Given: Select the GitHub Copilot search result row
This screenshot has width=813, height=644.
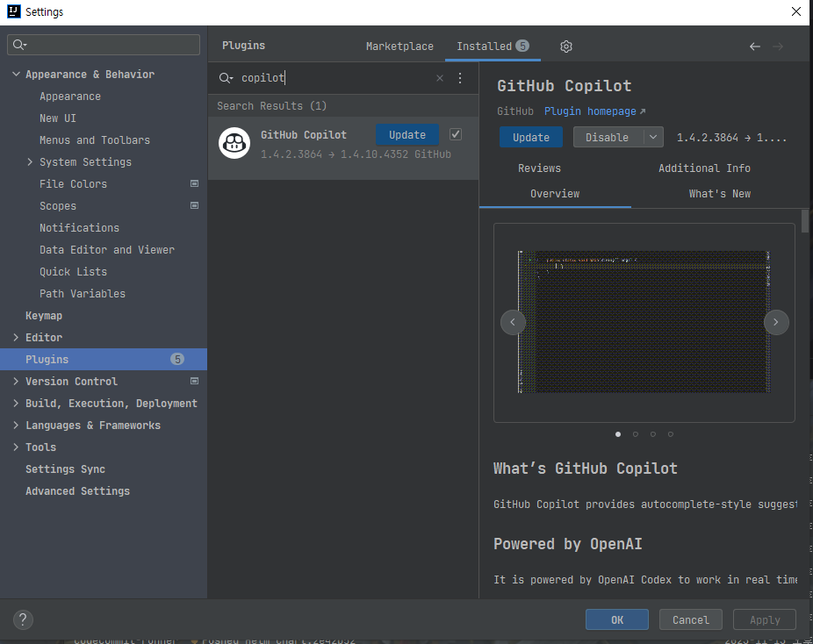Looking at the screenshot, I should tap(343, 148).
